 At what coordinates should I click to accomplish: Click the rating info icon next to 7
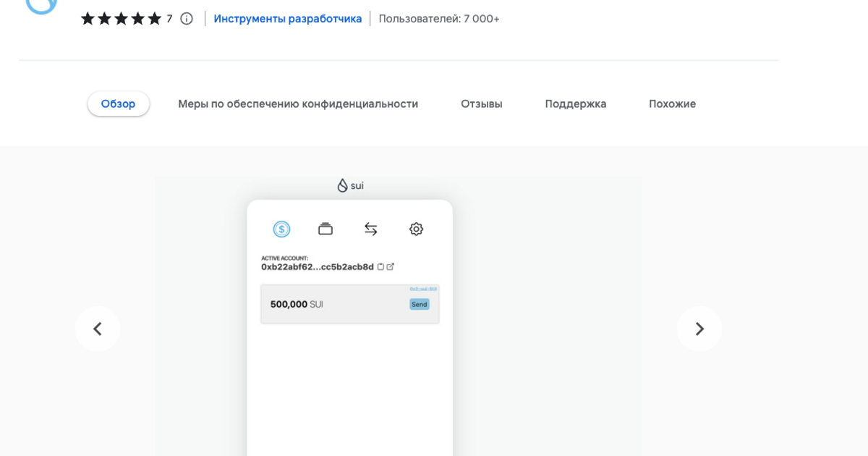(187, 19)
